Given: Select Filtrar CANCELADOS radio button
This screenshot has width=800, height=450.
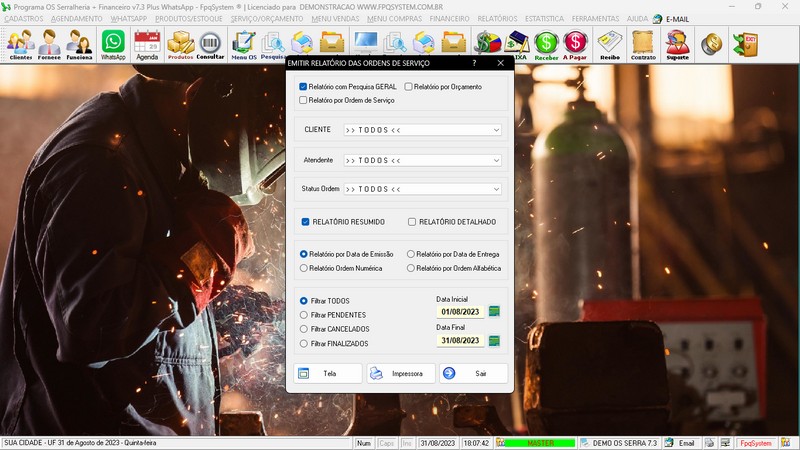Looking at the screenshot, I should tap(304, 329).
